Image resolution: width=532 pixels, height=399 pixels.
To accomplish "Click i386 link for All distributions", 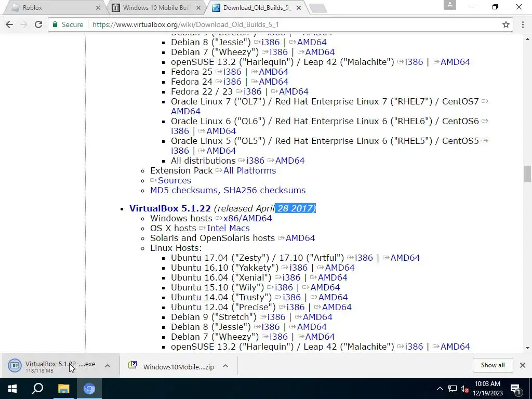I will click(256, 161).
